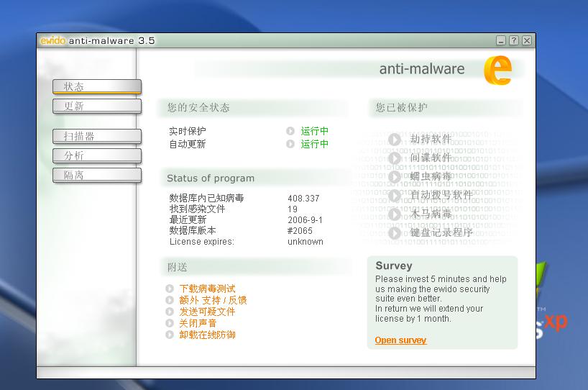Click the orange ewido e logo
This screenshot has height=390, width=588.
[497, 70]
